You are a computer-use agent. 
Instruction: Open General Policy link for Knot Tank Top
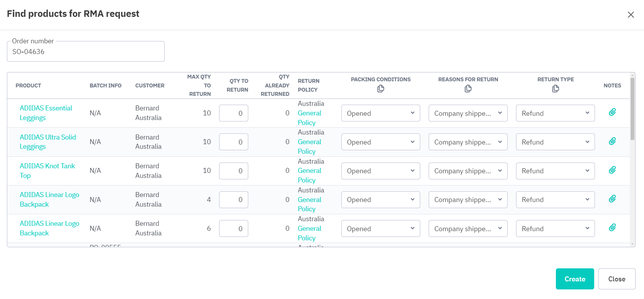point(309,175)
